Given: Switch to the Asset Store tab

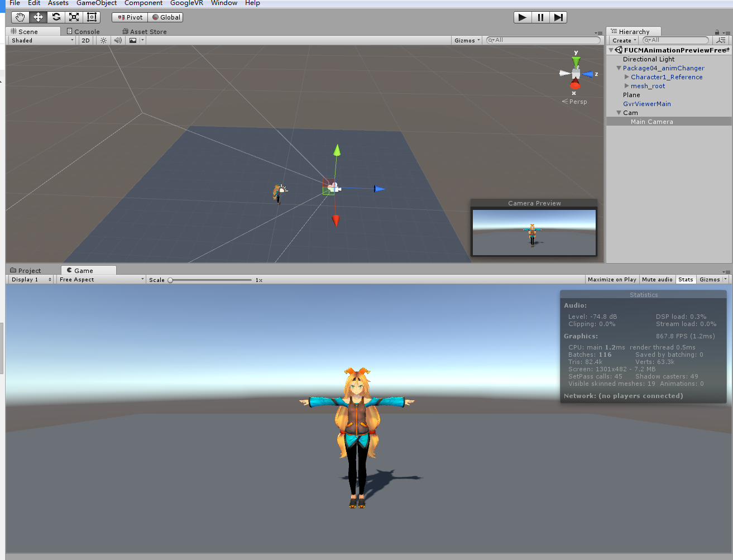Looking at the screenshot, I should [x=145, y=32].
